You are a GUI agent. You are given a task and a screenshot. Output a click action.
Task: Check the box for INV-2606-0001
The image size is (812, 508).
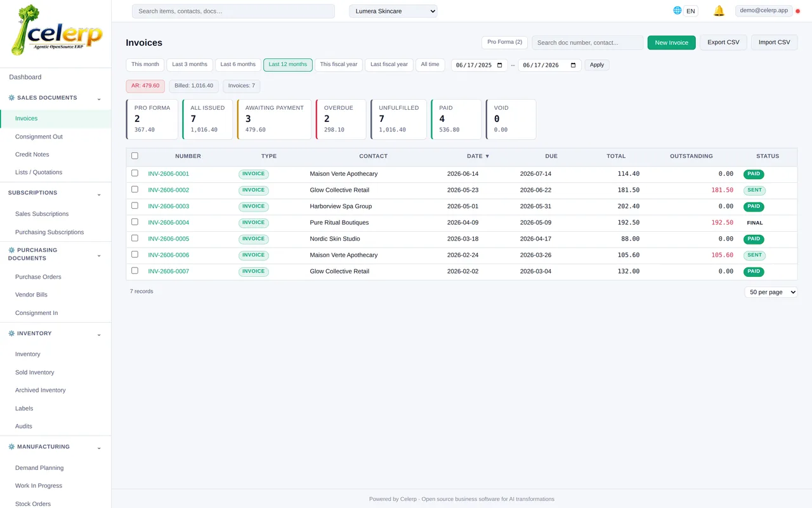click(x=134, y=173)
